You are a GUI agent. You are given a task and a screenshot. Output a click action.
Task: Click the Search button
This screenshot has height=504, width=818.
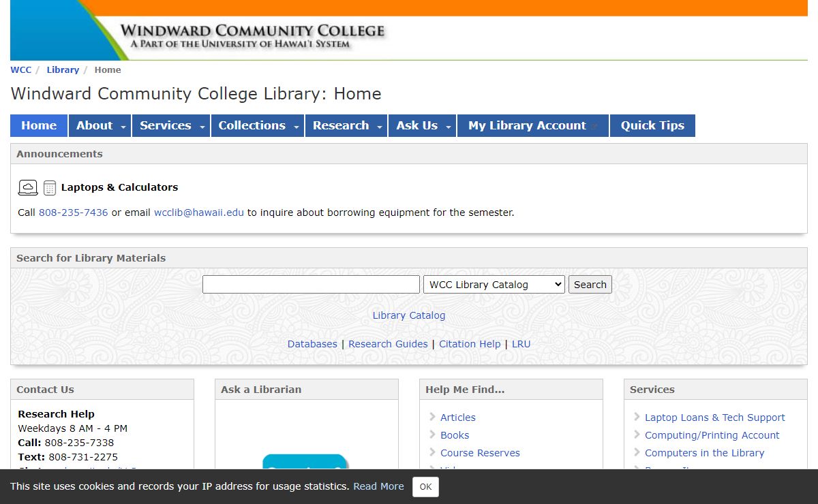590,285
